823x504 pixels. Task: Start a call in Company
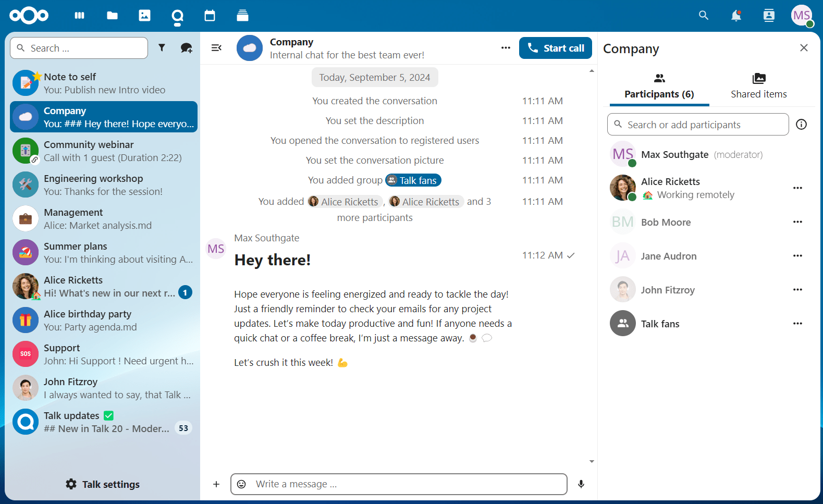coord(555,48)
